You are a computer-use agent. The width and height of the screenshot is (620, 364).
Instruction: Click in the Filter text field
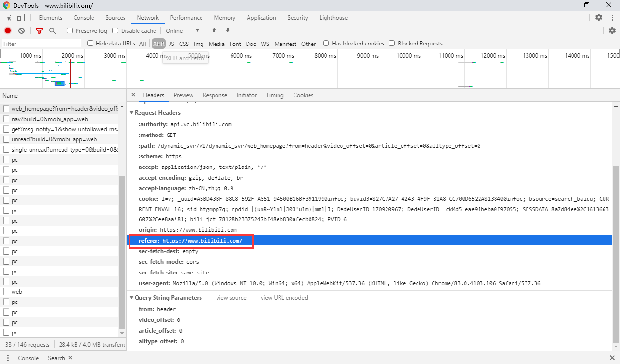[41, 44]
